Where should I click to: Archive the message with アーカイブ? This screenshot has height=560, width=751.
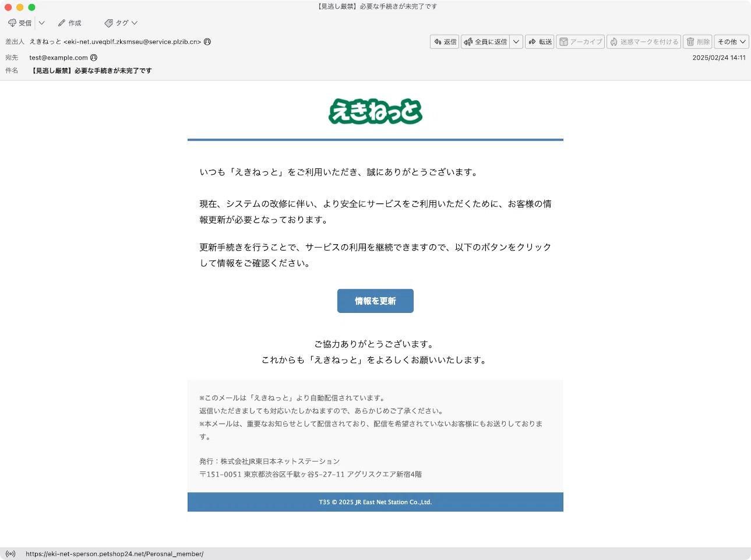(x=580, y=42)
